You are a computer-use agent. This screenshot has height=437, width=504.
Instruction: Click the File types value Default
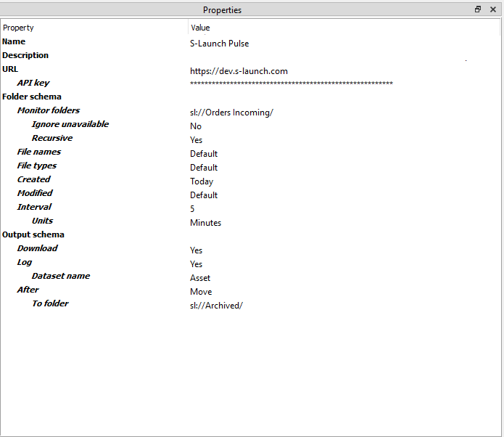pos(204,168)
